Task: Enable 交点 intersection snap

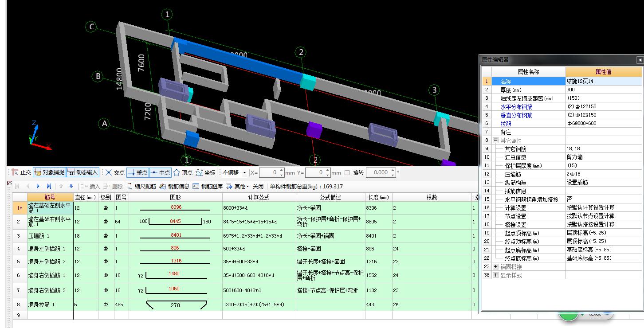Action: click(115, 172)
